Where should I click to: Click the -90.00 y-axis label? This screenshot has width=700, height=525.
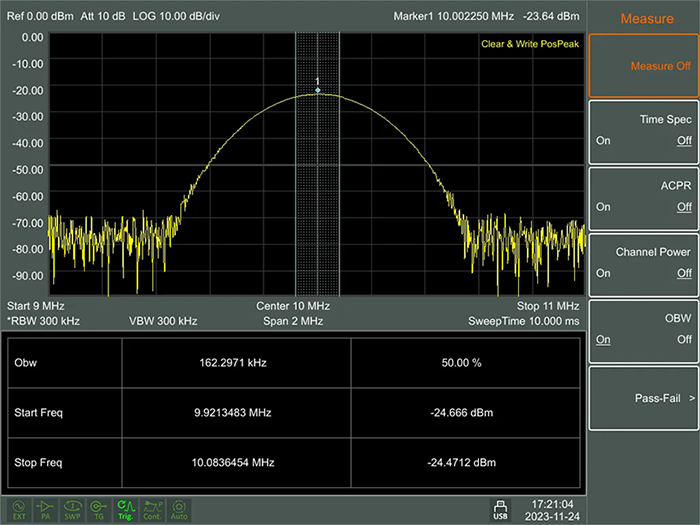[x=28, y=275]
